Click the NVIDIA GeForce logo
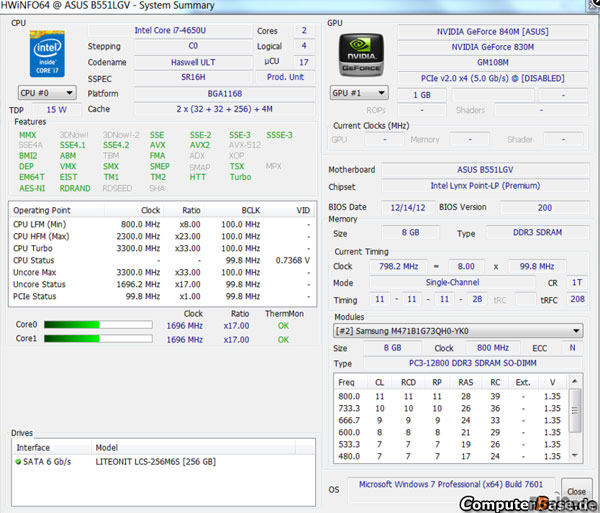Viewport: 600px width, 513px height. pyautogui.click(x=361, y=54)
